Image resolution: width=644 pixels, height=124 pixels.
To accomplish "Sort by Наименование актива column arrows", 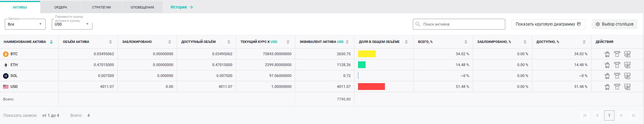I will coord(51,42).
